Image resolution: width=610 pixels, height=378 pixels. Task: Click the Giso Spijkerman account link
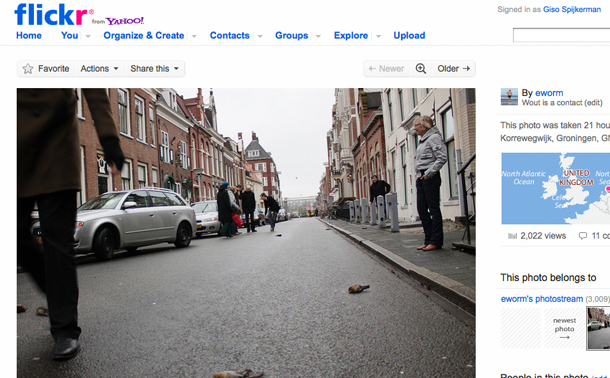(572, 9)
